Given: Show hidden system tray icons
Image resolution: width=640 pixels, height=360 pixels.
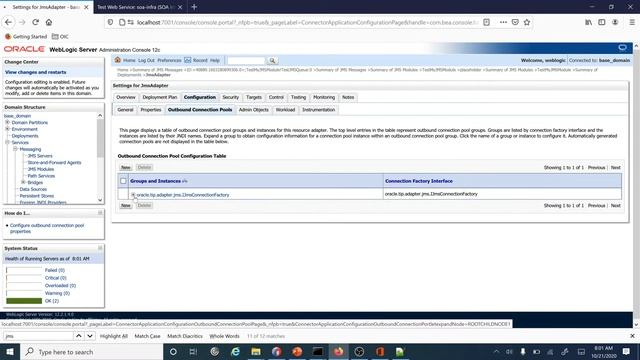Looking at the screenshot, I should [496, 351].
